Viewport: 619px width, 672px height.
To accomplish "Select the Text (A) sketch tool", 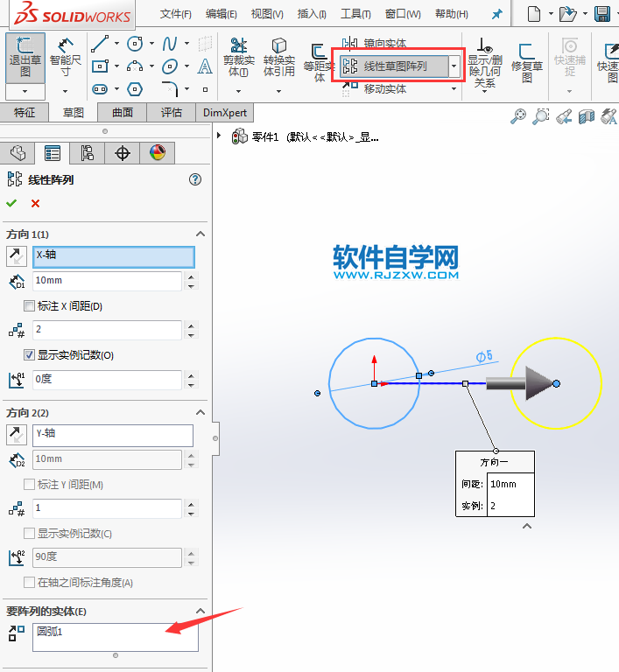I will coord(205,66).
